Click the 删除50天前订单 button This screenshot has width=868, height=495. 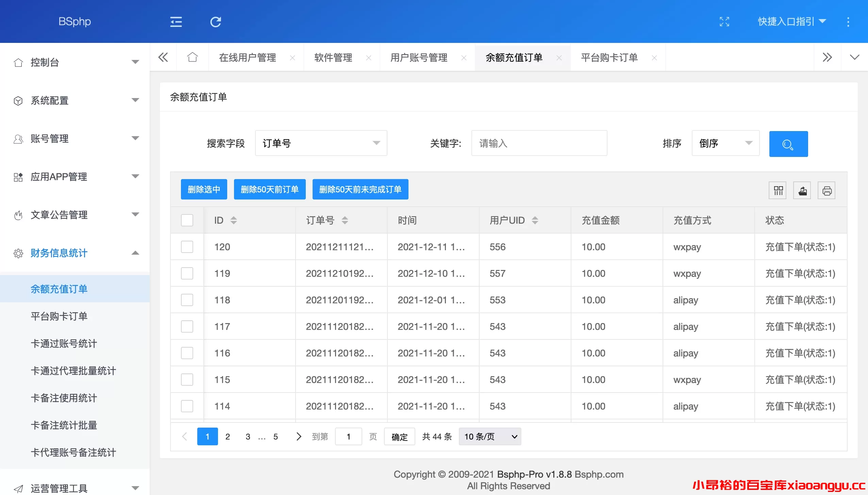[270, 189]
